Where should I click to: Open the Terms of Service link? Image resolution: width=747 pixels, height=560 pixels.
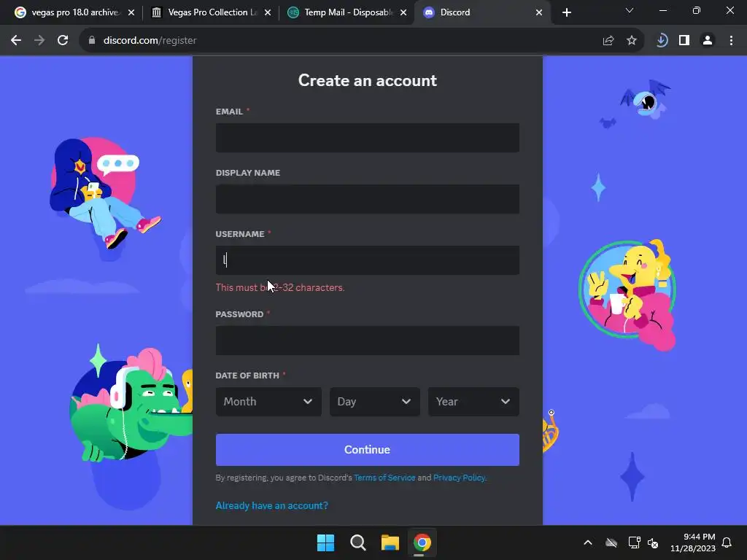click(x=384, y=478)
